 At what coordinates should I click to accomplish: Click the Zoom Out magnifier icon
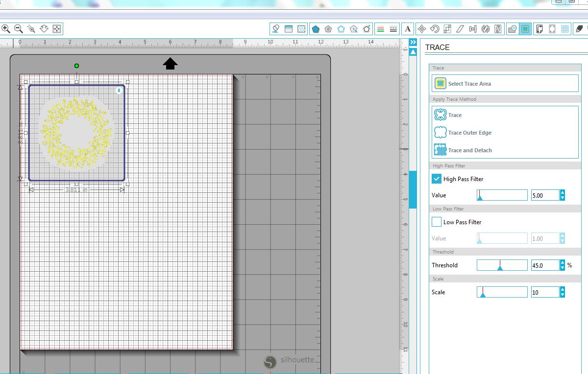click(x=19, y=29)
